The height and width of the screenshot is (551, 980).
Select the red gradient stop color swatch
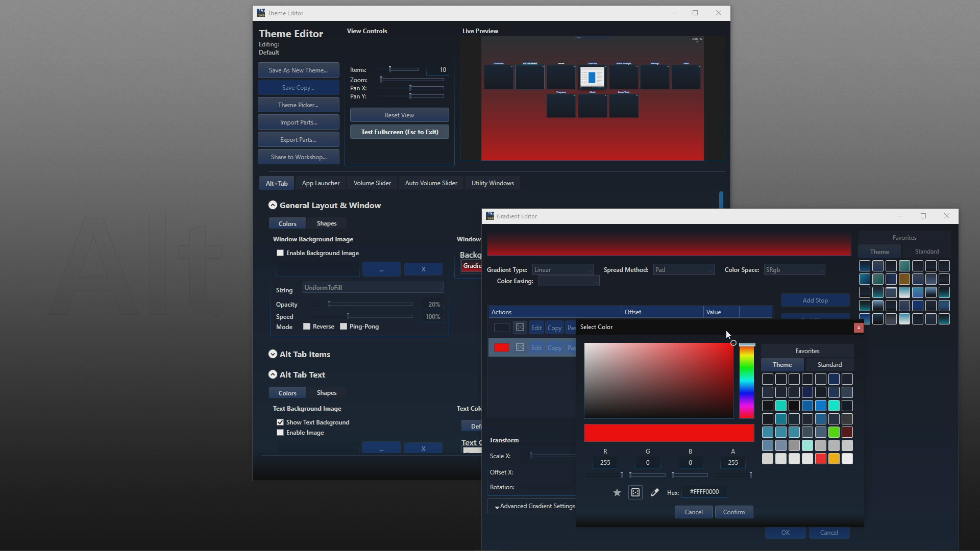point(502,347)
